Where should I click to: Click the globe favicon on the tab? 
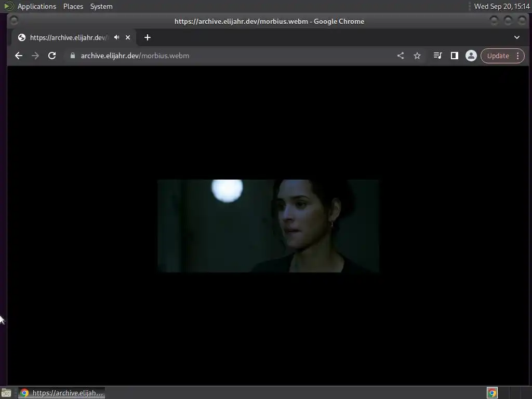tap(22, 37)
